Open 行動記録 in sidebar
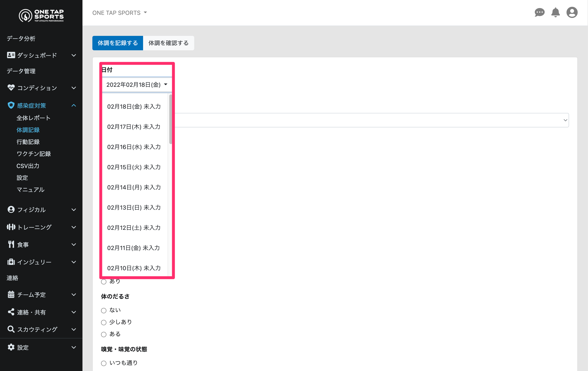The width and height of the screenshot is (588, 371). pos(28,142)
